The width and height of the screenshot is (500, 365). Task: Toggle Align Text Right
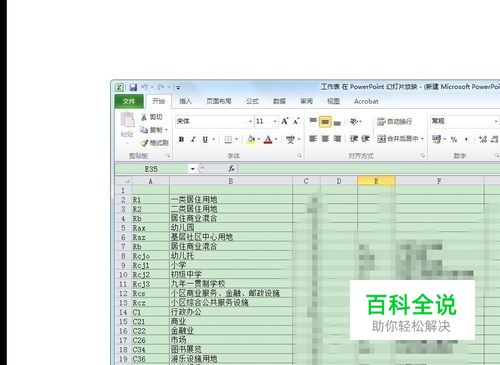[x=337, y=139]
